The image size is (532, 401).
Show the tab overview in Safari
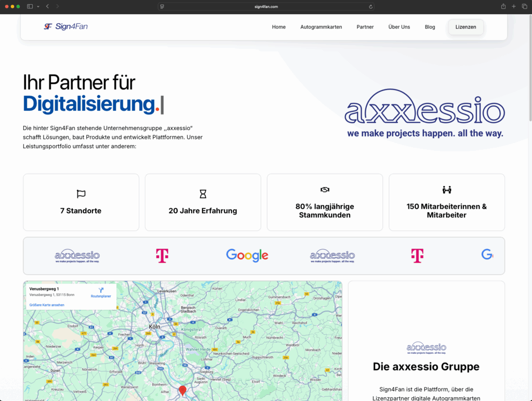[524, 6]
